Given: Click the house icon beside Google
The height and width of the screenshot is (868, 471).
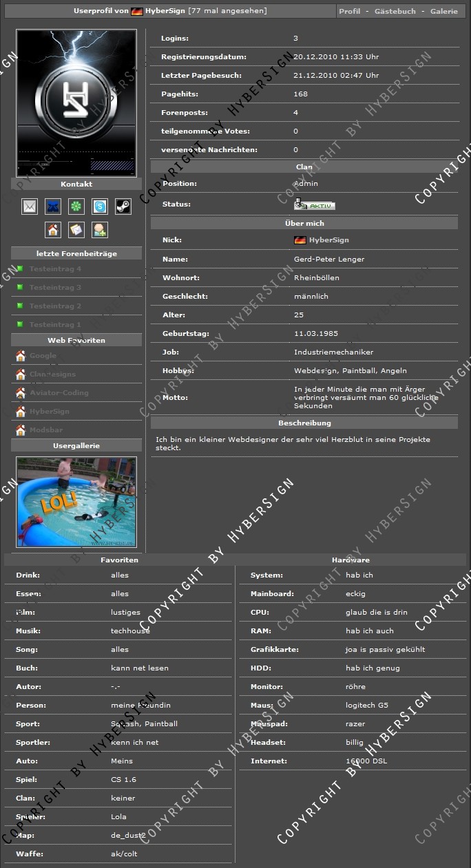Looking at the screenshot, I should click(x=21, y=356).
